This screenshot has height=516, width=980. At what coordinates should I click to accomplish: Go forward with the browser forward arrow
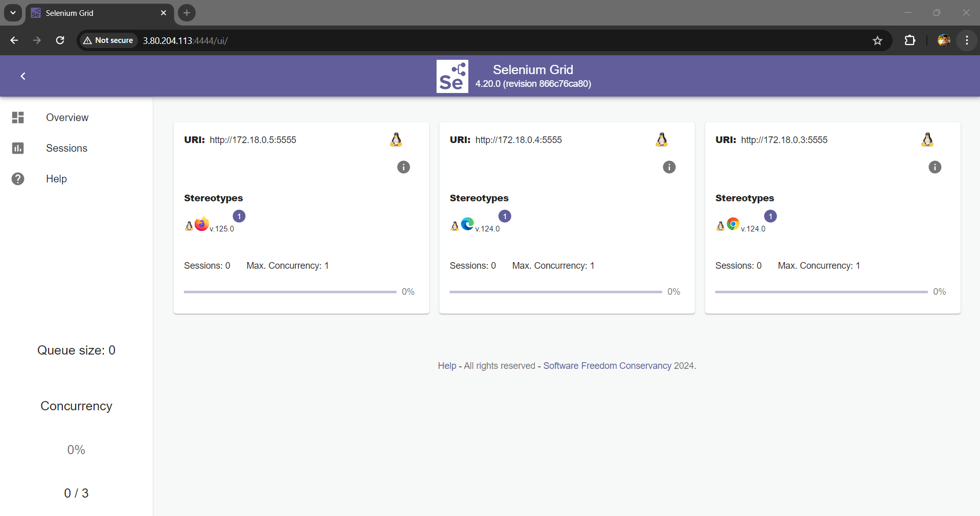[x=37, y=40]
